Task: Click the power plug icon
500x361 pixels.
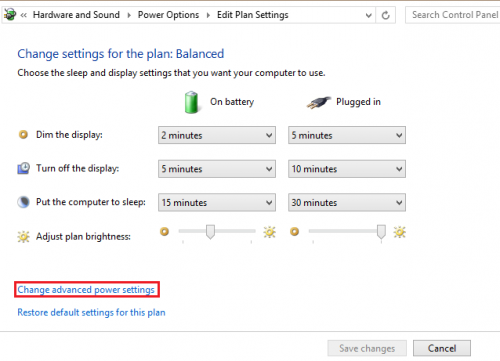Action: 319,102
